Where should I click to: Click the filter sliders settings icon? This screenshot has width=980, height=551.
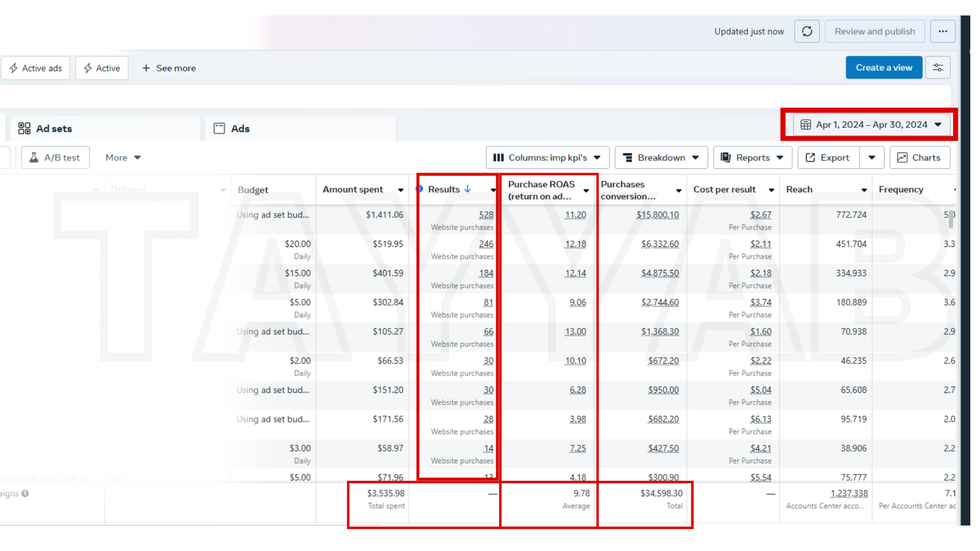[938, 68]
